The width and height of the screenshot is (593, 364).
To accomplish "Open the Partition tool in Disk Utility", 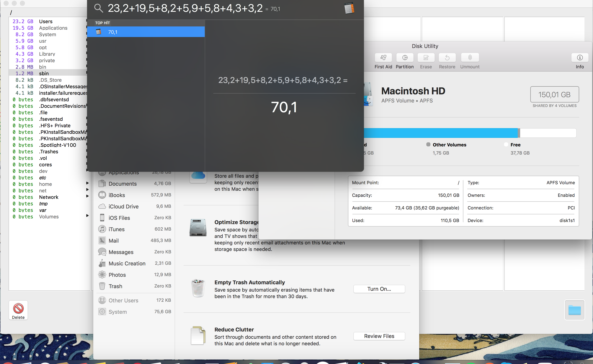I will click(x=405, y=58).
